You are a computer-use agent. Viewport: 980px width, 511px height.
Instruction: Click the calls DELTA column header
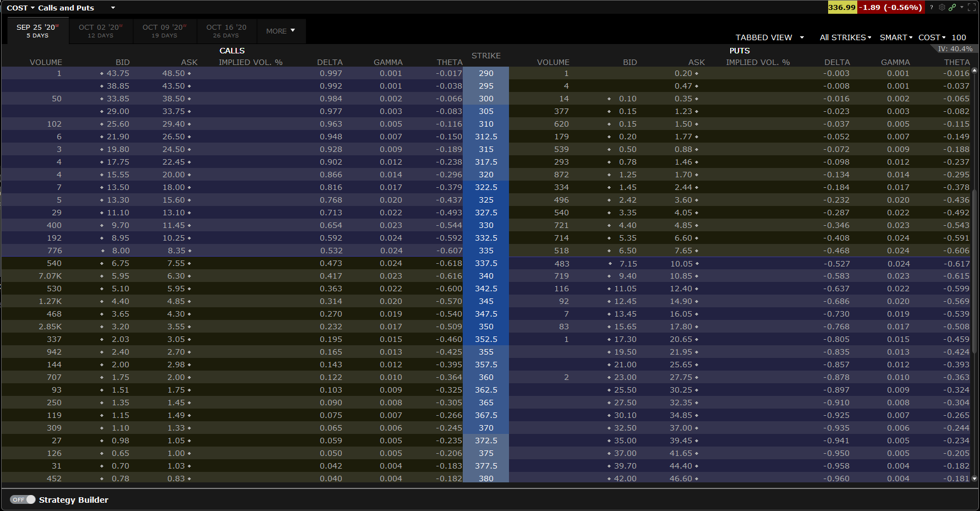[330, 62]
